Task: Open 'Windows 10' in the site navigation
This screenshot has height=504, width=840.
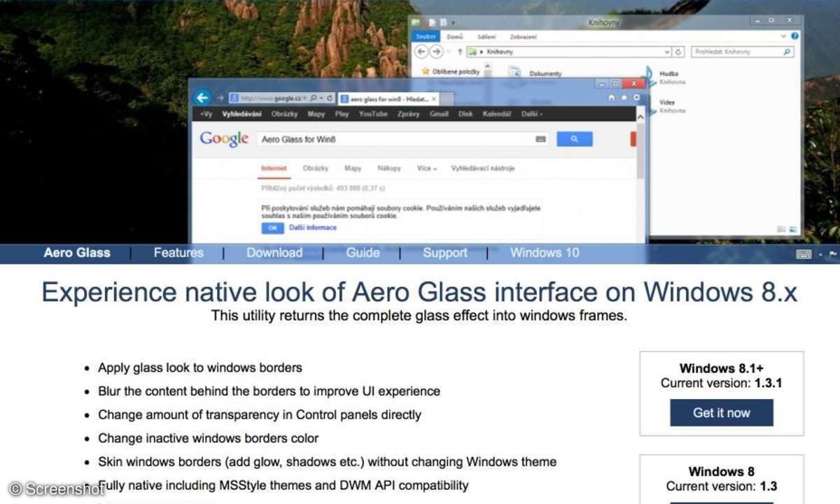Action: tap(545, 253)
